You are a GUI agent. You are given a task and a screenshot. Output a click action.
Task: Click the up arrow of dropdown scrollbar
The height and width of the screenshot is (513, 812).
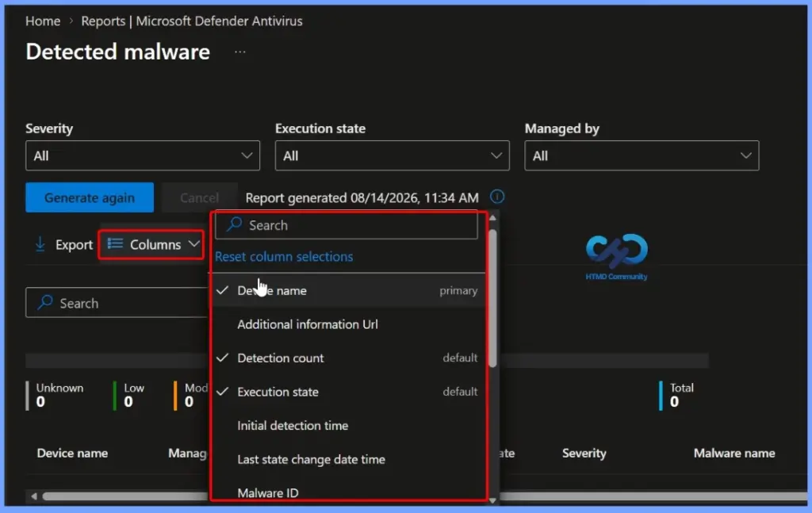pyautogui.click(x=492, y=218)
